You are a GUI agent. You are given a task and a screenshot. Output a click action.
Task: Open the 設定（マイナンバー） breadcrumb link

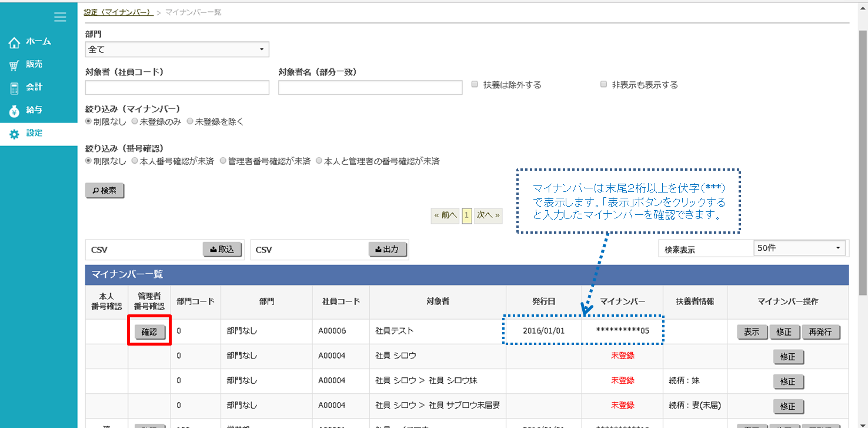click(118, 12)
